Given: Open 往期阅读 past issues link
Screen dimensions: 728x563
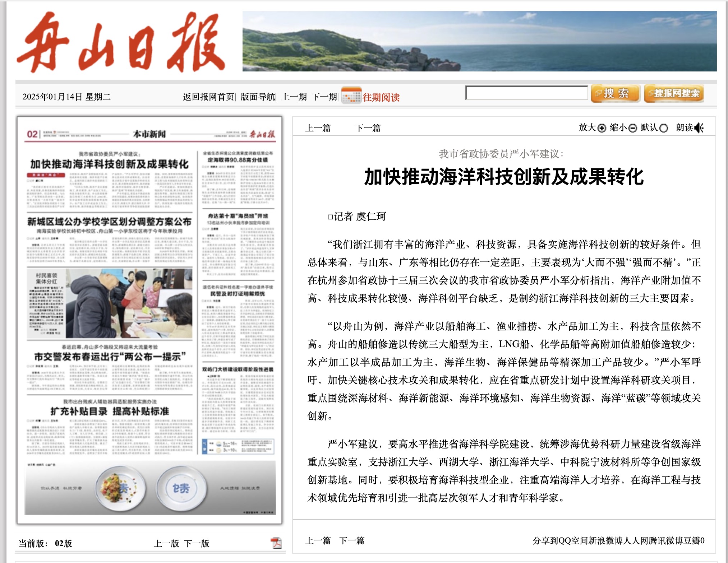Looking at the screenshot, I should [381, 97].
